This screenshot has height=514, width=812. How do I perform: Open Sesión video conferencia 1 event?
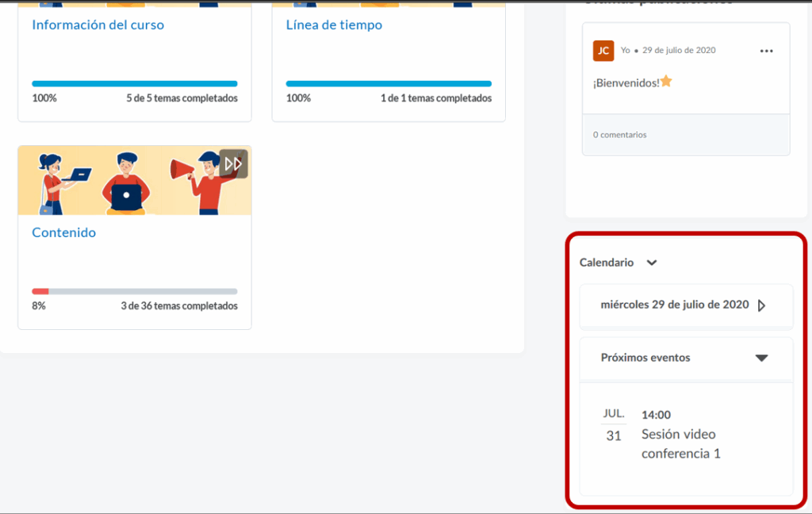pyautogui.click(x=680, y=443)
